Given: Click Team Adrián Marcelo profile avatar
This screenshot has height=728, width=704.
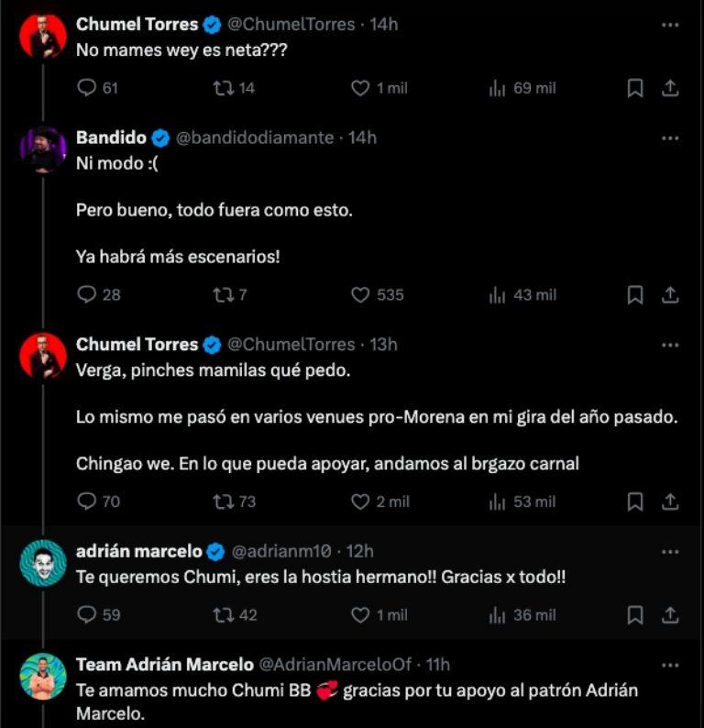Looking at the screenshot, I should [43, 677].
